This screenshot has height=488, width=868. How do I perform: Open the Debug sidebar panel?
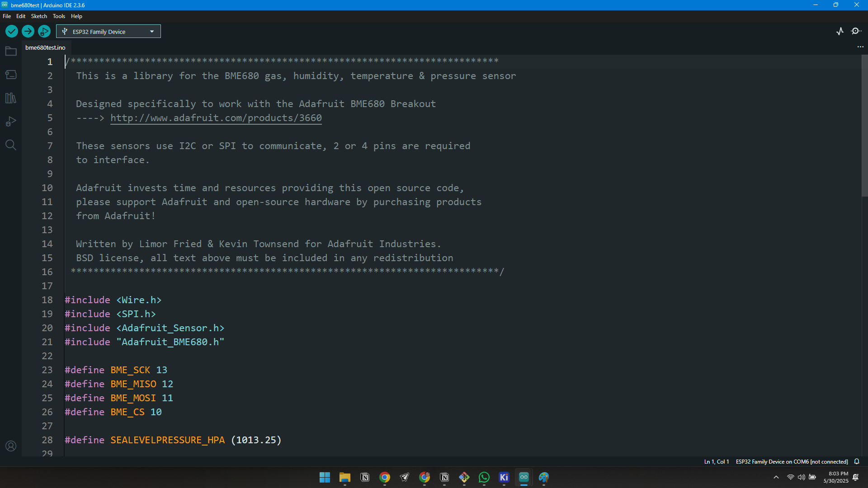pyautogui.click(x=11, y=122)
